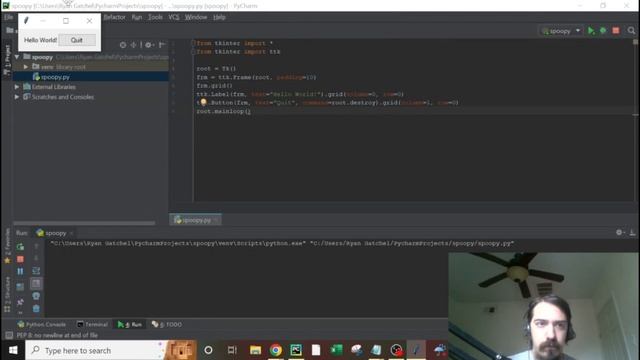Collapse the spoopy project root node
The width and height of the screenshot is (640, 360).
click(17, 57)
